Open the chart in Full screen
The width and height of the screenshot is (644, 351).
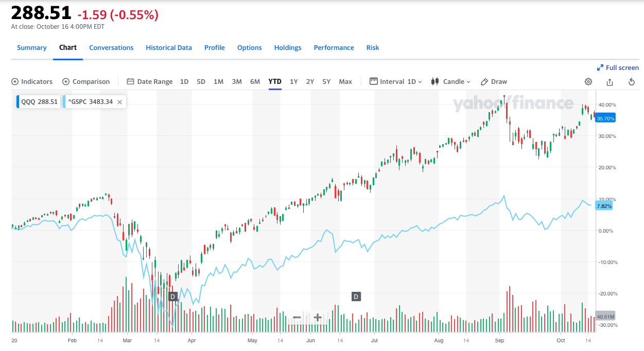tap(618, 68)
